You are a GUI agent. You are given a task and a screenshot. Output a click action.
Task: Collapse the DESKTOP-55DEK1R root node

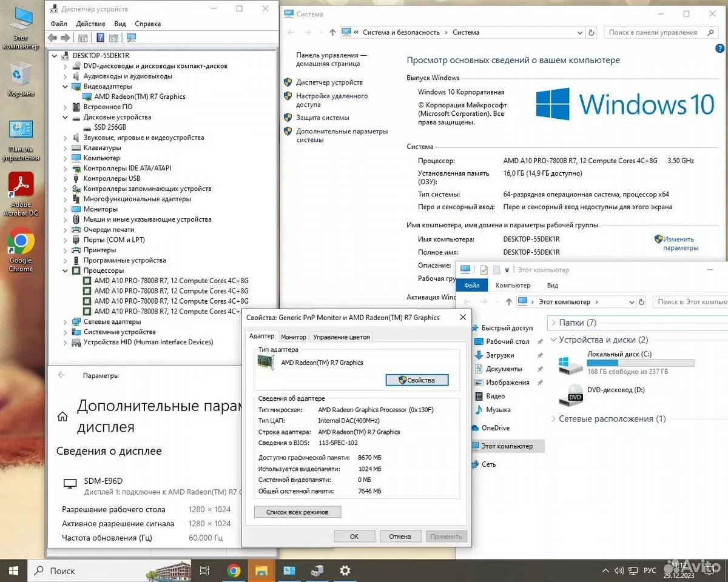55,56
